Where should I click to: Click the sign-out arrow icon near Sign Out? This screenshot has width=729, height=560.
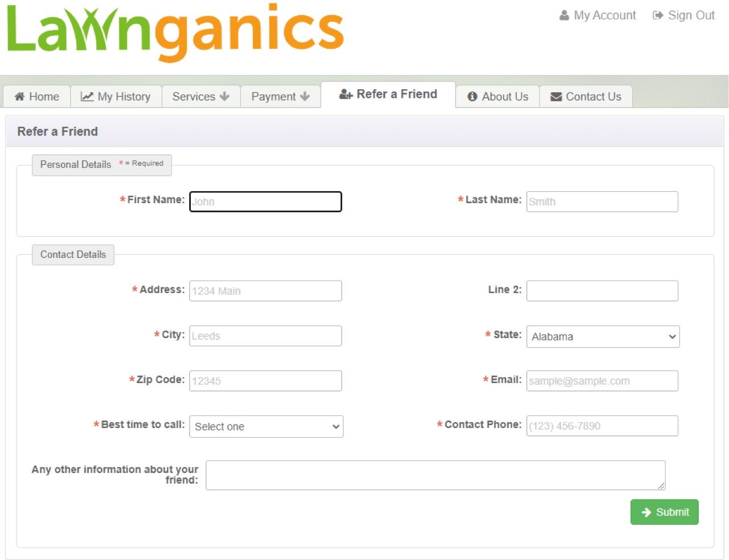click(x=657, y=15)
